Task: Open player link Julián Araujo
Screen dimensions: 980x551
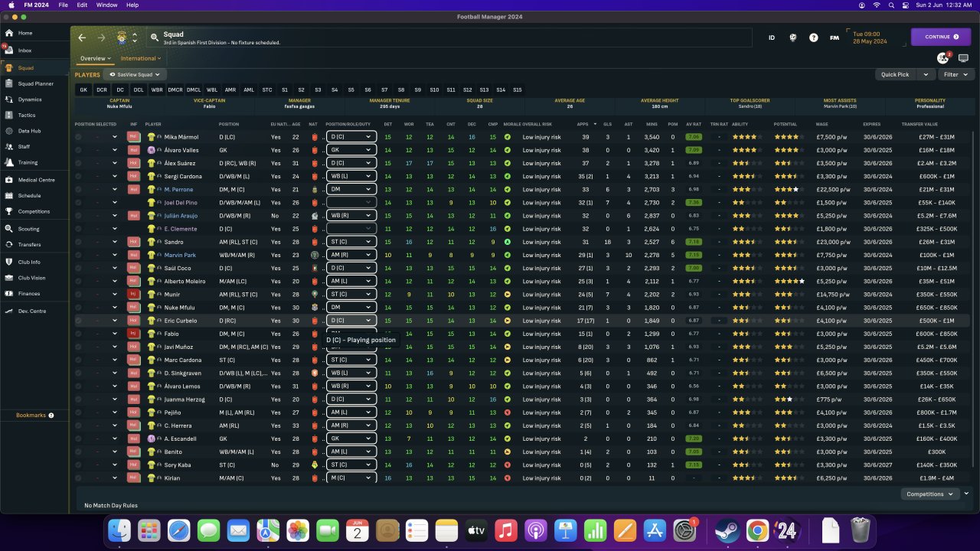Action: click(x=181, y=216)
